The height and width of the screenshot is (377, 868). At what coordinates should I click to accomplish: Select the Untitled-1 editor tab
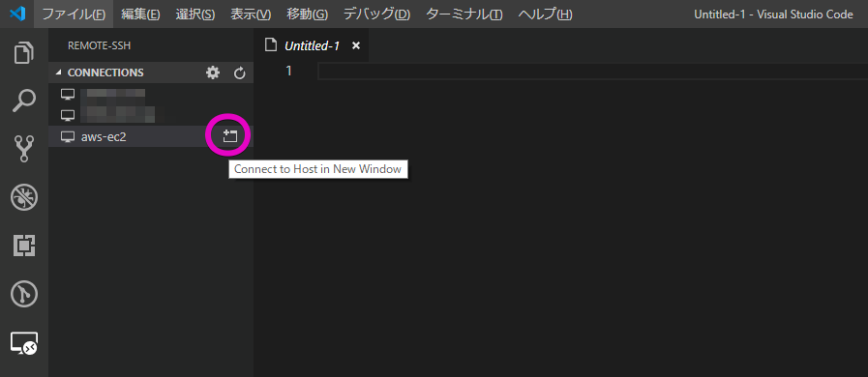tap(312, 45)
